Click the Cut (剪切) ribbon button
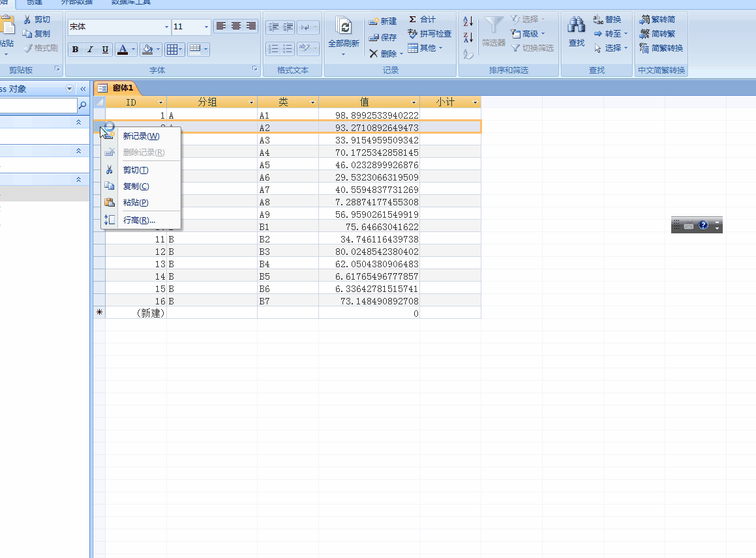The image size is (756, 558). click(x=37, y=20)
